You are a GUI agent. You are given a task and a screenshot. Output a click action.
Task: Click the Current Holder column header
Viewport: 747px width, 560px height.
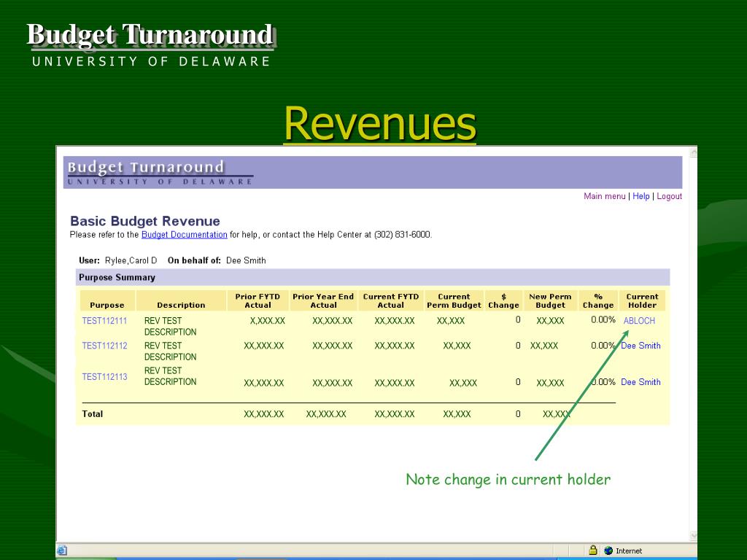(642, 301)
